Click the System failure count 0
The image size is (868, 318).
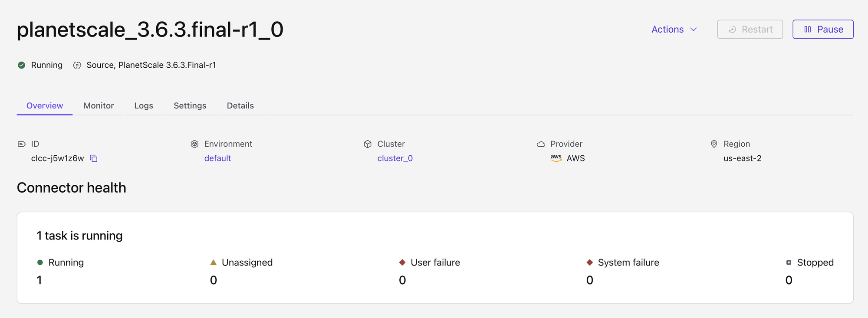(590, 280)
